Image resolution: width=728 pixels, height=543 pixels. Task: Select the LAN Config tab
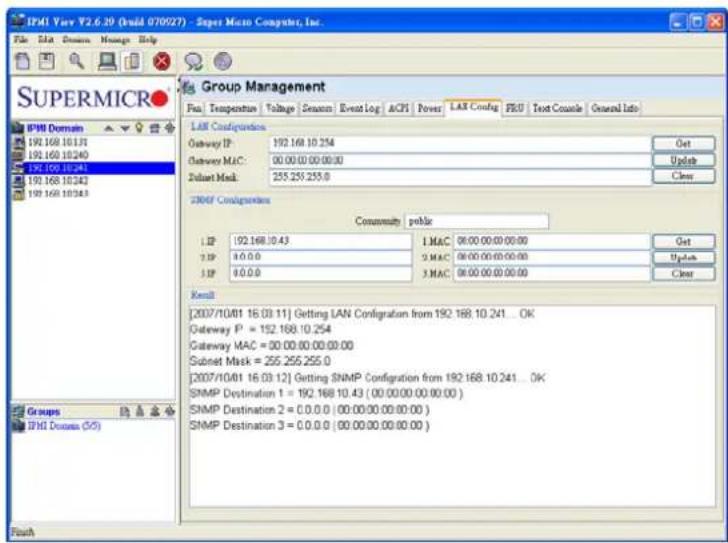[474, 107]
